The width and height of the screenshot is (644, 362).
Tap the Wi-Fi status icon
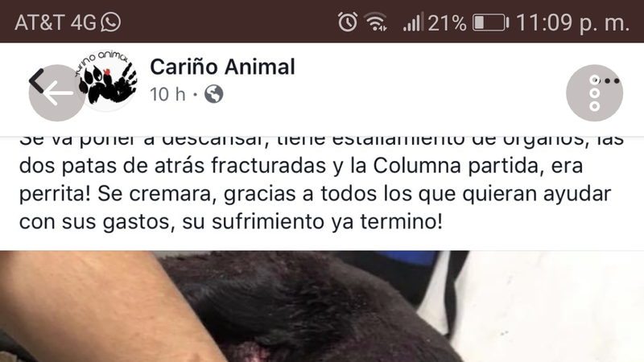(x=377, y=22)
